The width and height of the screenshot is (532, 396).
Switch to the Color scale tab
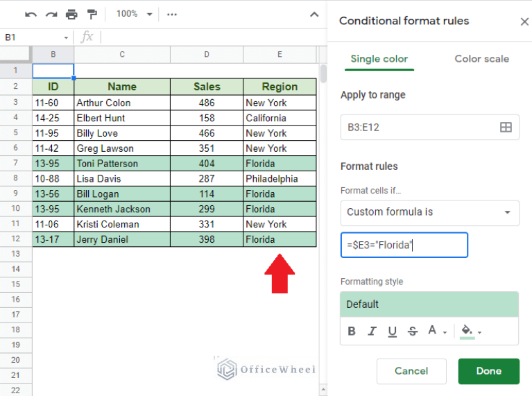click(x=481, y=59)
